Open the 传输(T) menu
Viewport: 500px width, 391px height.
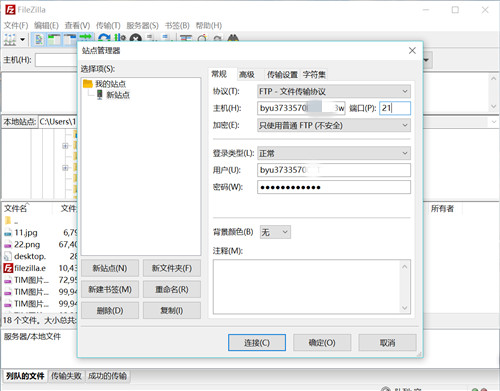pyautogui.click(x=108, y=25)
